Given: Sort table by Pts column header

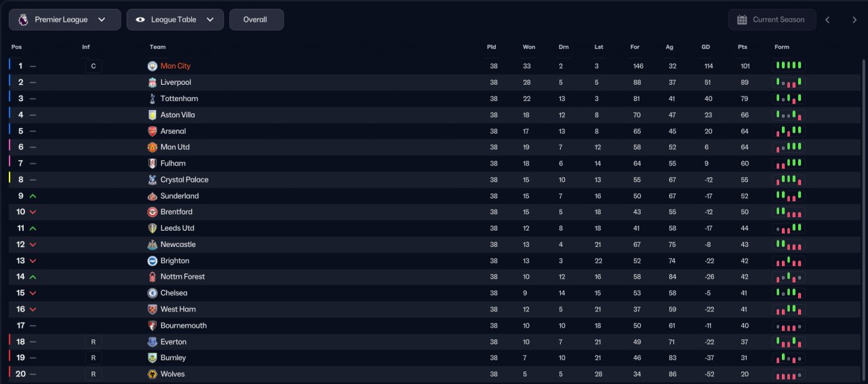Looking at the screenshot, I should tap(742, 47).
